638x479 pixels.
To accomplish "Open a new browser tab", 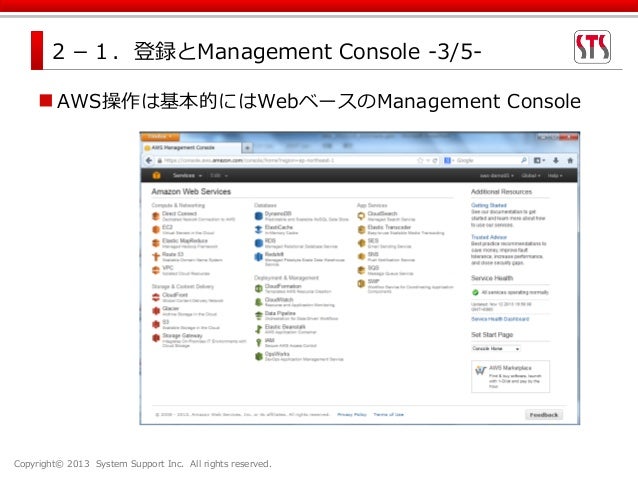I will coord(247,148).
